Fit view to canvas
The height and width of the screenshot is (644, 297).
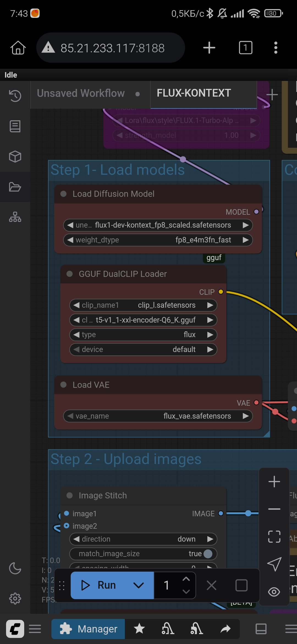274,537
